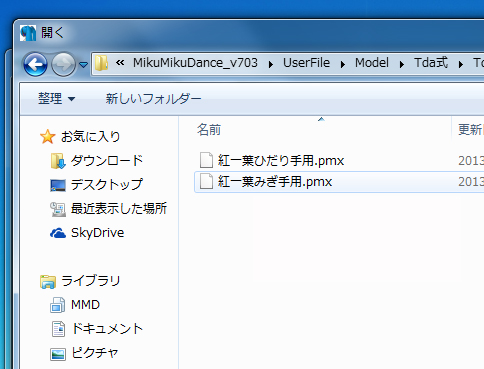This screenshot has width=484, height=369.
Task: Open subfolder arrow after UserFile
Action: (x=342, y=64)
